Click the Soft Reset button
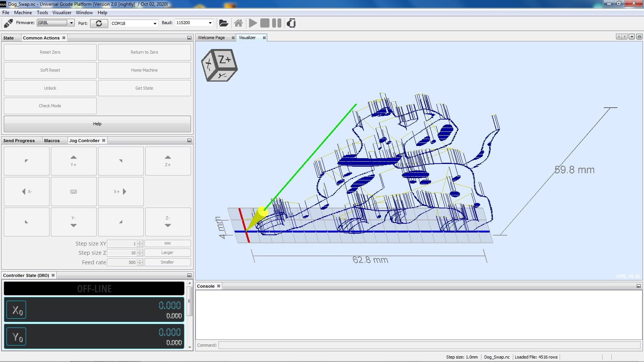This screenshot has height=362, width=644. tap(50, 70)
